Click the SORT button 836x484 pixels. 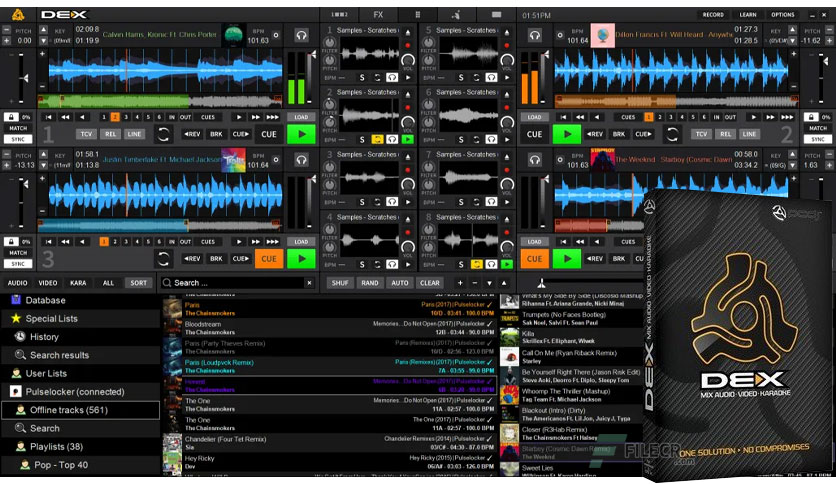pyautogui.click(x=138, y=283)
